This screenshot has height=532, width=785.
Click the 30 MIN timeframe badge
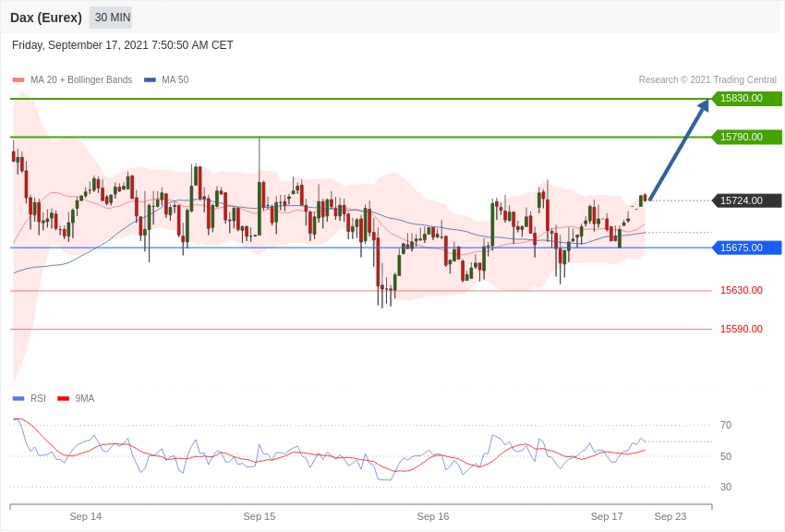(111, 18)
